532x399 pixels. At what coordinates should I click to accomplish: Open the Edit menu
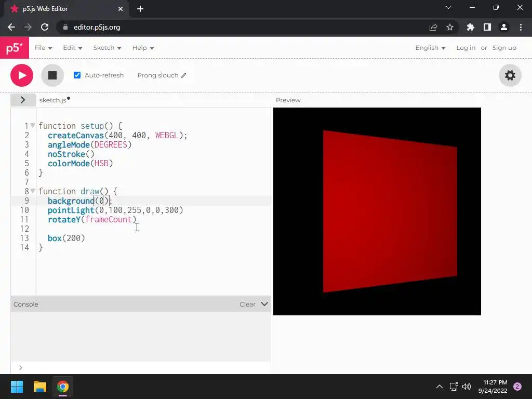pos(73,48)
